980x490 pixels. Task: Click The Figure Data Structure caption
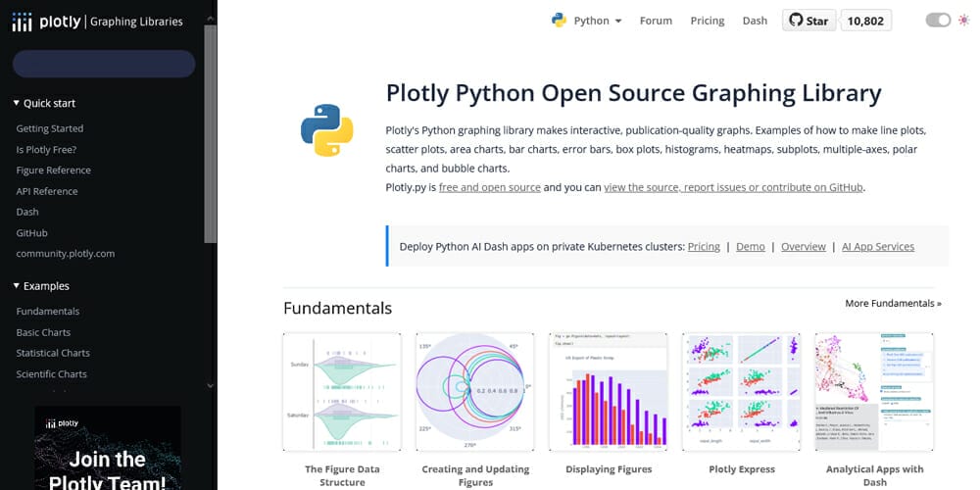(x=342, y=475)
